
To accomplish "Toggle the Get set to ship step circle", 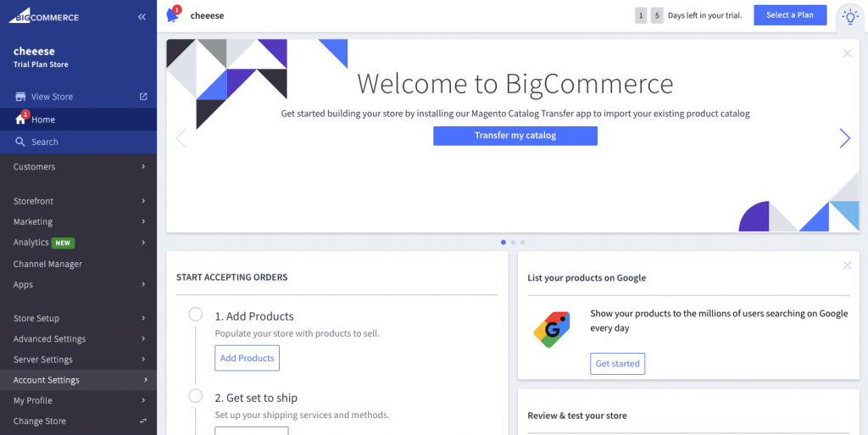I will pos(196,396).
